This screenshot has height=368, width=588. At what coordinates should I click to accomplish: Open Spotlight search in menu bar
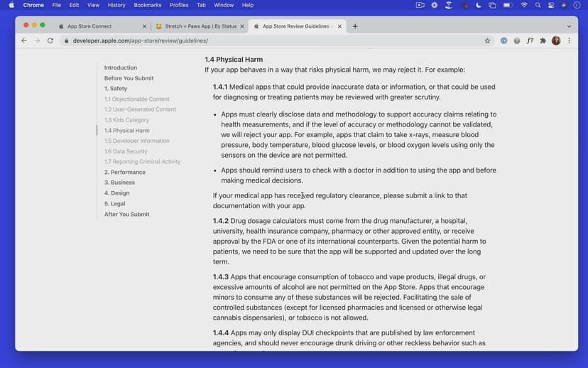[538, 5]
